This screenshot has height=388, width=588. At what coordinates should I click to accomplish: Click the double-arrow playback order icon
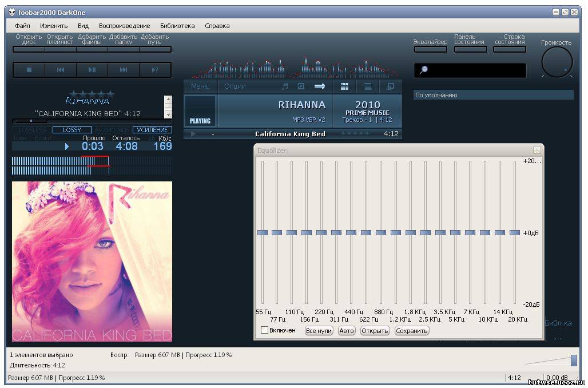pyautogui.click(x=320, y=86)
